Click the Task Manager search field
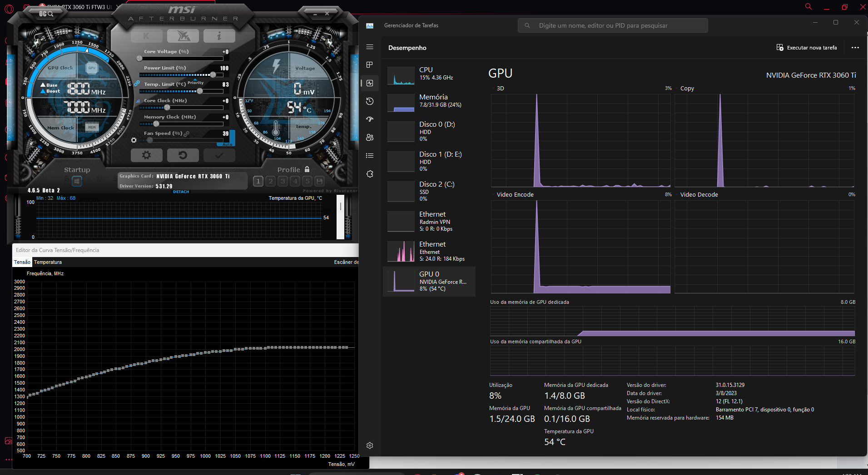This screenshot has width=868, height=475. click(x=613, y=25)
